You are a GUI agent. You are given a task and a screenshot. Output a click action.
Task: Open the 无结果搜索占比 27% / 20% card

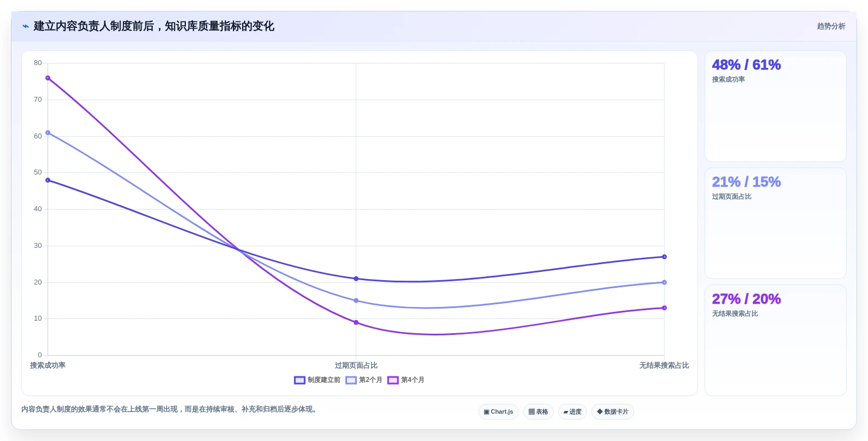[x=776, y=340]
